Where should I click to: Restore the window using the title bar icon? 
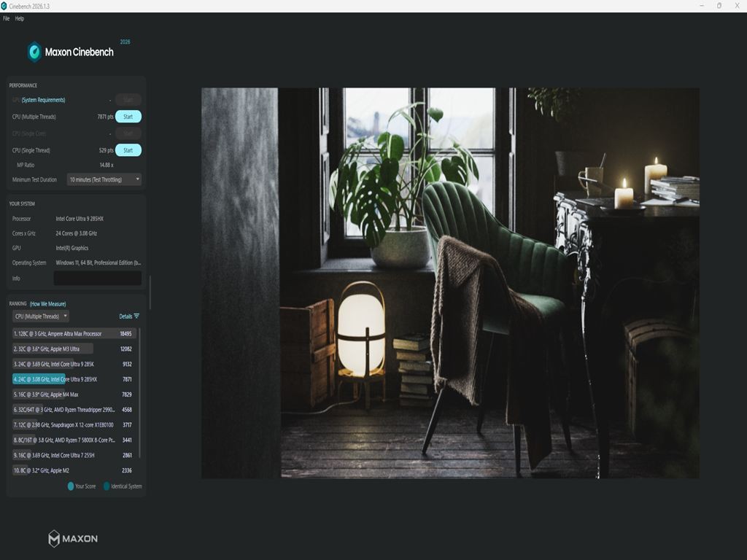719,6
